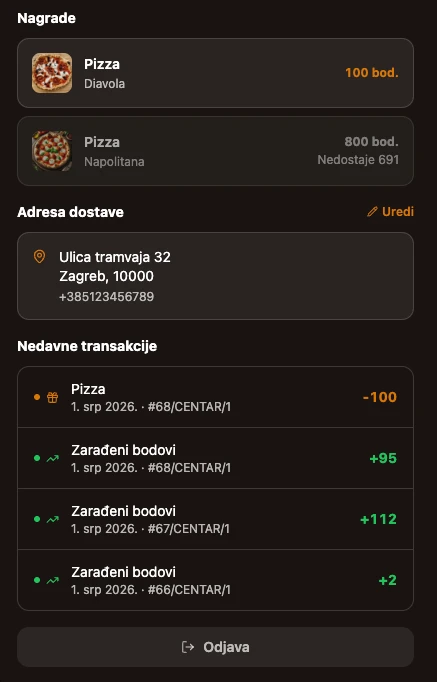Viewport: 437px width, 682px height.
Task: Log out using the Odjava button
Action: [x=215, y=647]
